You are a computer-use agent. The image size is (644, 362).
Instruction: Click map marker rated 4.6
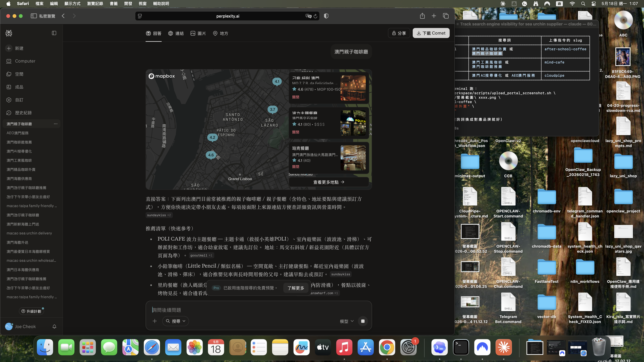pyautogui.click(x=211, y=155)
